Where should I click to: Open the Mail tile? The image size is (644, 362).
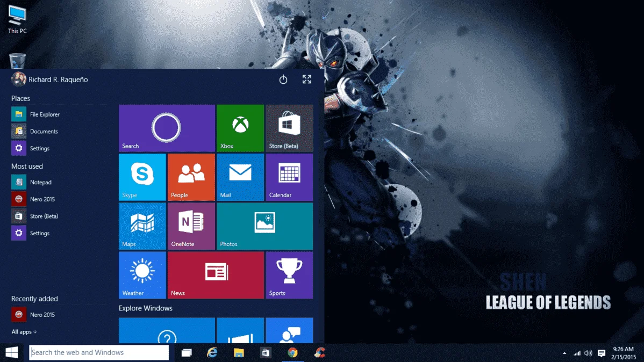coord(240,177)
